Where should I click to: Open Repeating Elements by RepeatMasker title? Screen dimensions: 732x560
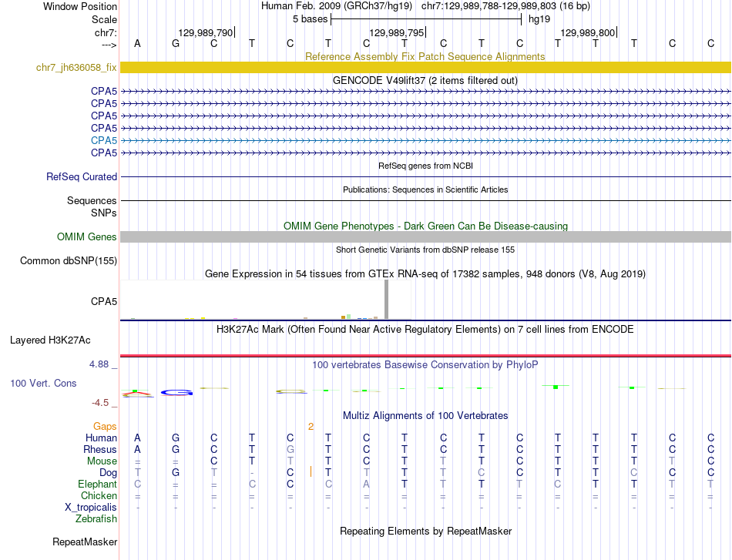(425, 531)
